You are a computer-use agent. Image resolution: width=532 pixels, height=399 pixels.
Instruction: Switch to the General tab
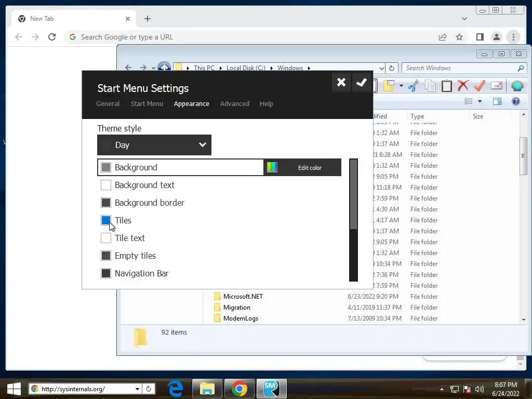108,103
